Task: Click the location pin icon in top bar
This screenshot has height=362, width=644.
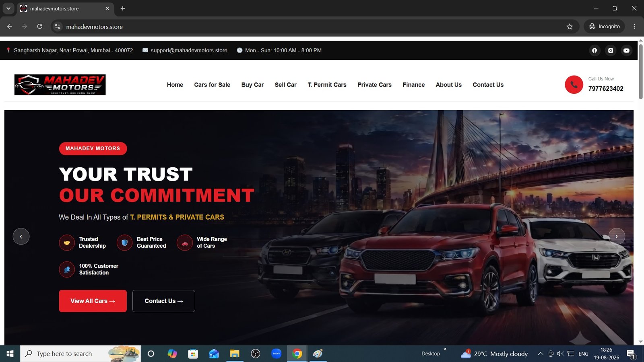Action: (x=8, y=50)
